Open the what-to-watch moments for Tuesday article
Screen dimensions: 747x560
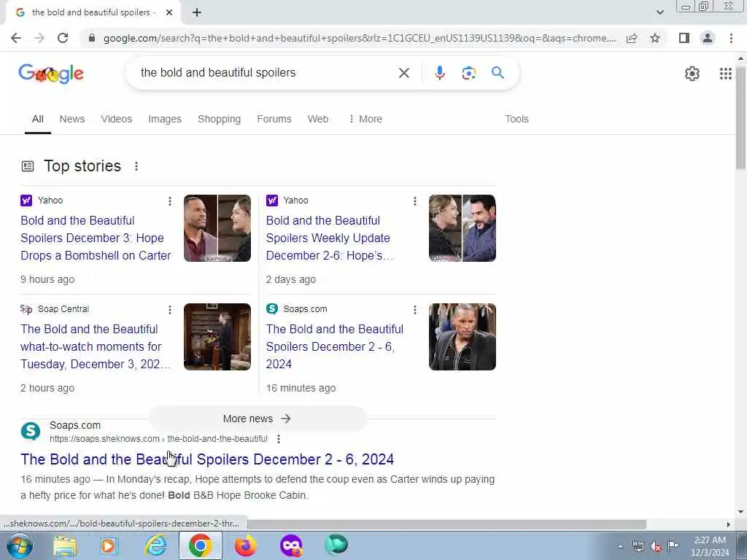tap(96, 346)
